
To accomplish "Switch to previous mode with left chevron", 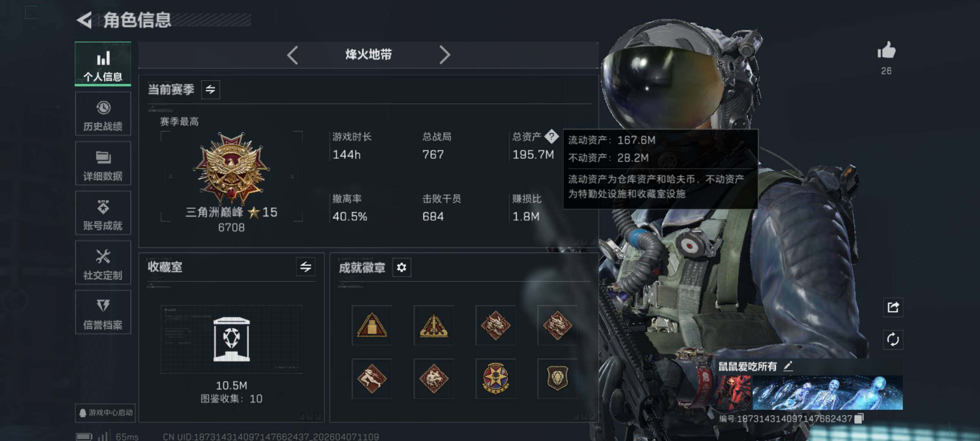I will (x=292, y=55).
